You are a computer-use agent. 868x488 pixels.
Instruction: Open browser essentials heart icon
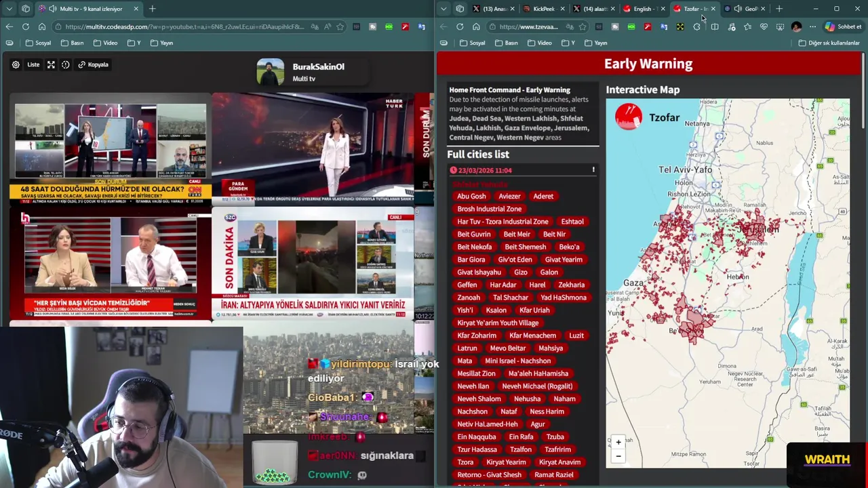coord(764,26)
